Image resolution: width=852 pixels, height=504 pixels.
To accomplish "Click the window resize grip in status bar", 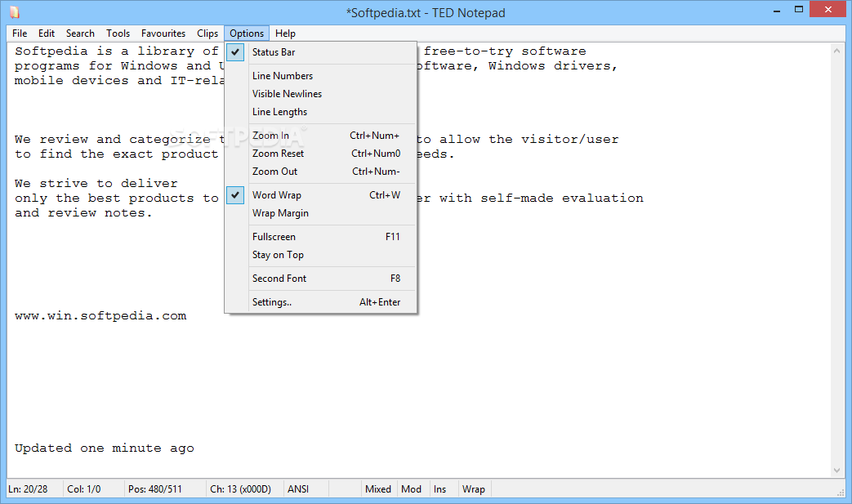I will pos(841,492).
